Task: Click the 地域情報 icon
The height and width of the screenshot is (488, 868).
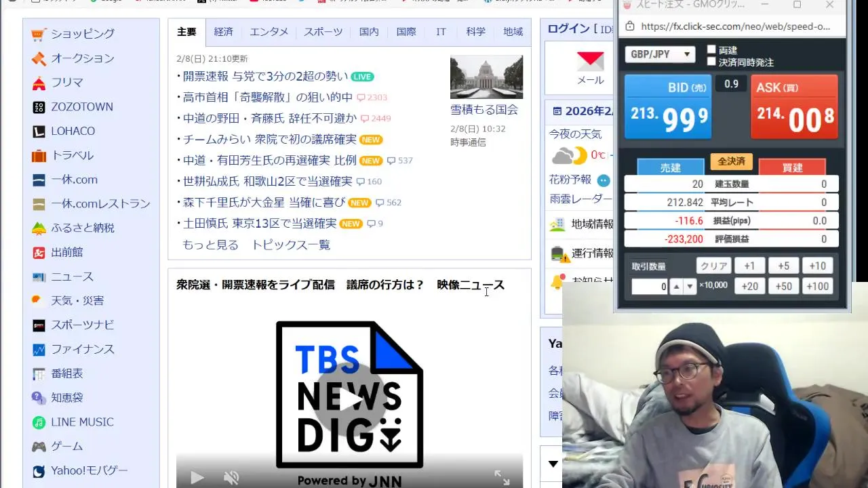Action: click(557, 224)
